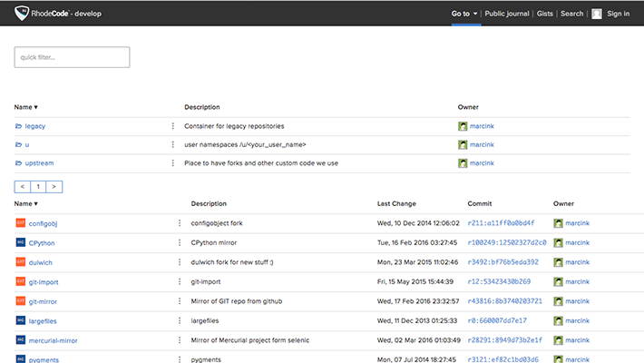Click marcink avatar in largefiles row
Screen dimensions: 644x363
click(558, 320)
